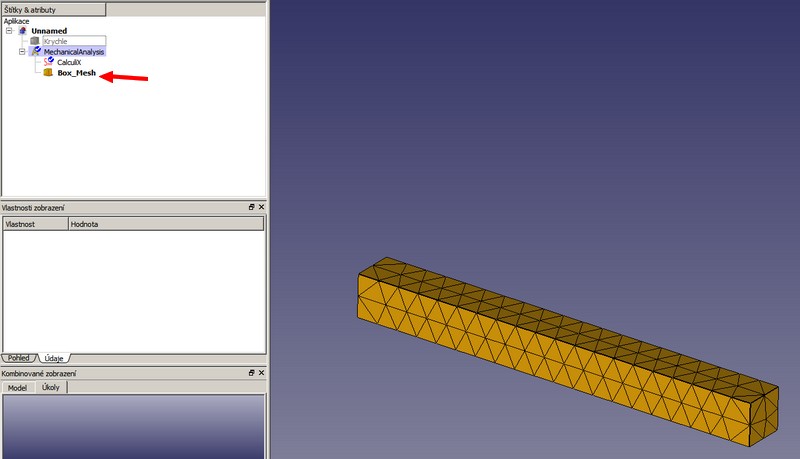Viewport: 800px width, 459px height.
Task: Open the Model tab
Action: (17, 388)
